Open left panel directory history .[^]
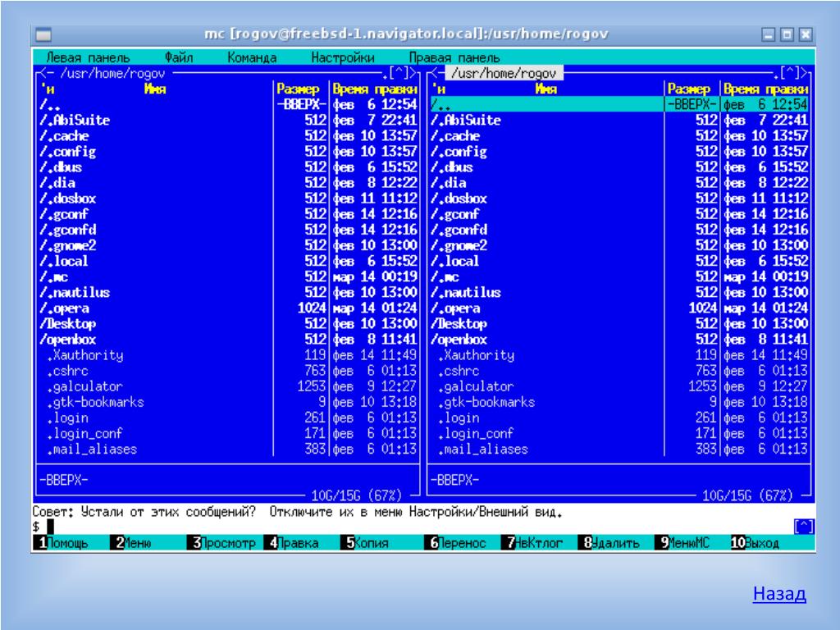Viewport: 840px width, 630px height. click(x=399, y=72)
